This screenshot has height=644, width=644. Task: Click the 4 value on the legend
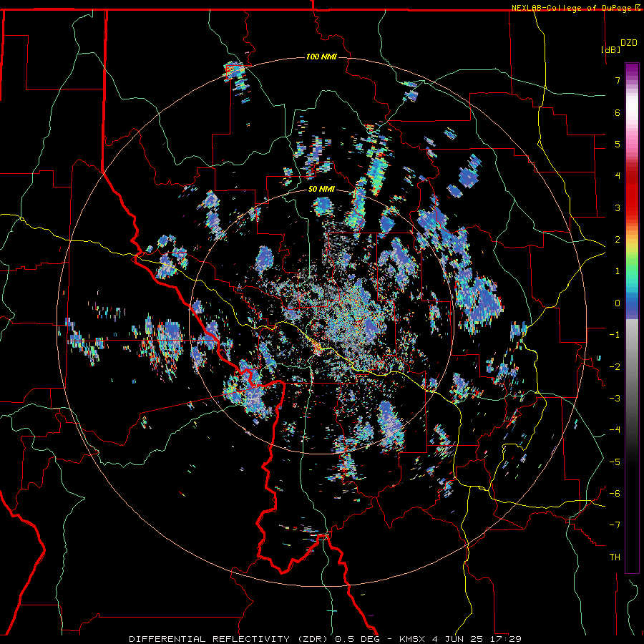(618, 175)
